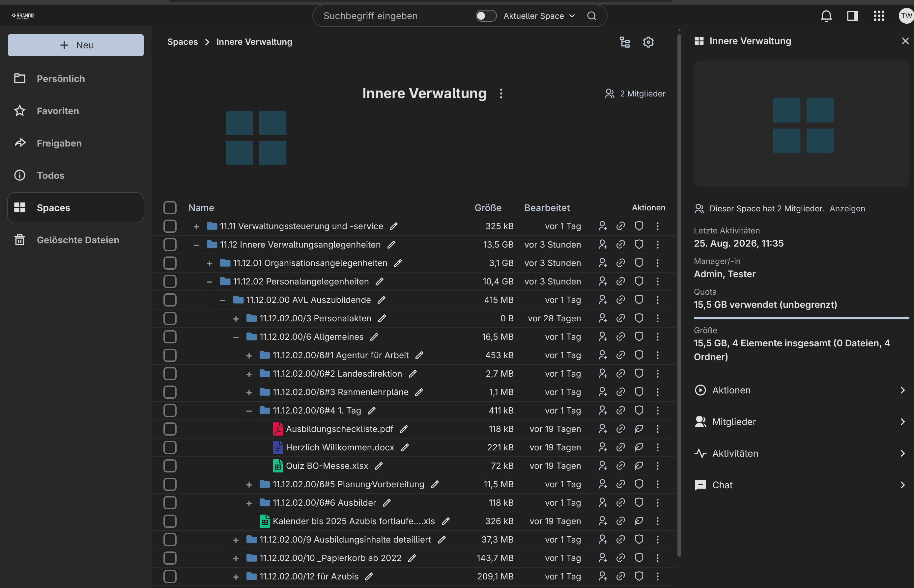Add people to 11.12.02.00/9 Ausbildungsinhalte detailliert
Screen dimensions: 914x588
tap(603, 539)
